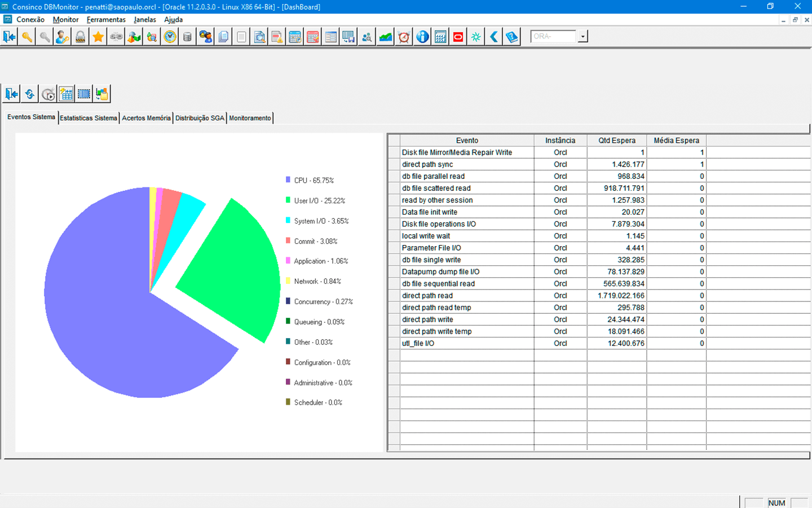Click the green area chart toolbar icon
This screenshot has height=508, width=812.
(x=386, y=37)
